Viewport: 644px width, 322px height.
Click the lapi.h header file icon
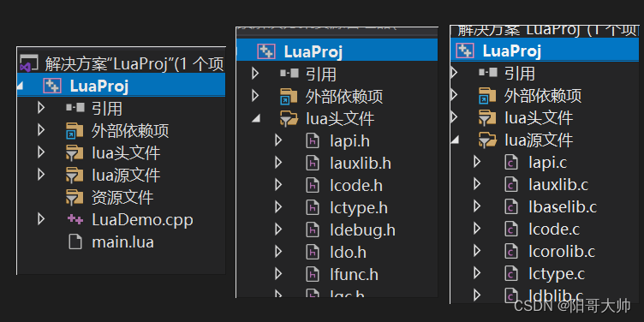coord(313,140)
